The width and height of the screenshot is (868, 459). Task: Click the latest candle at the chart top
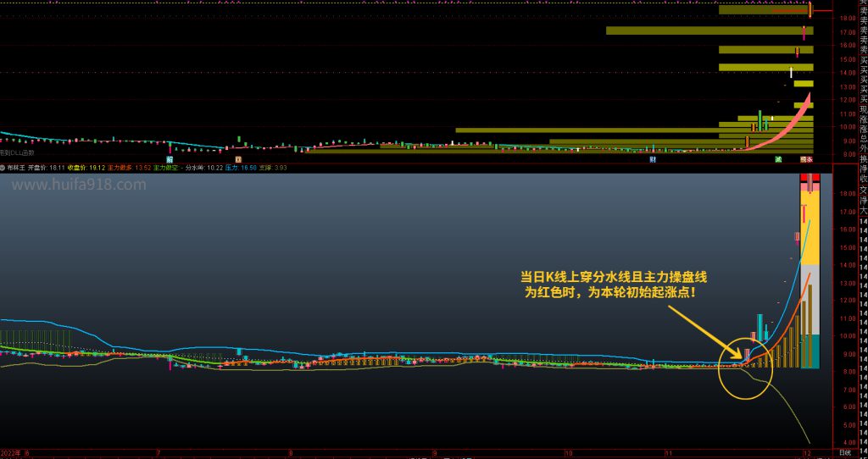(x=810, y=10)
